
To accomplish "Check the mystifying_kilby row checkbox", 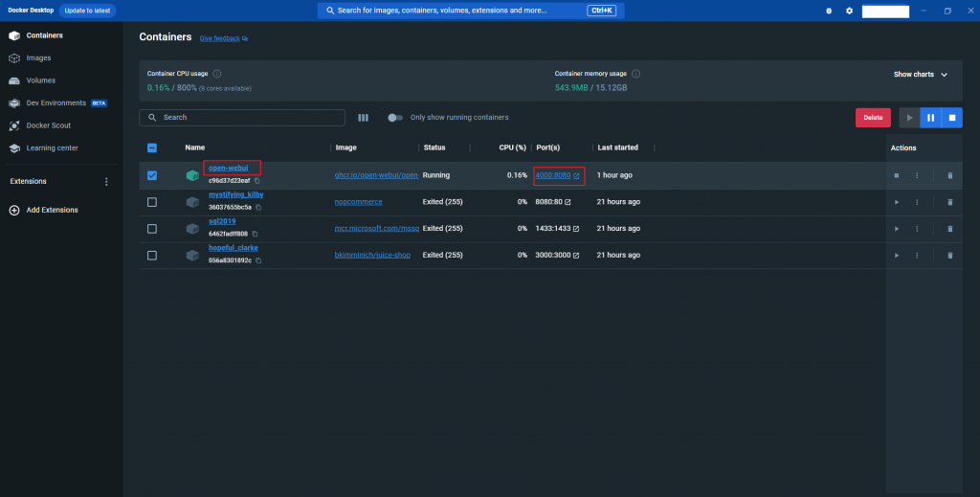I will [152, 203].
